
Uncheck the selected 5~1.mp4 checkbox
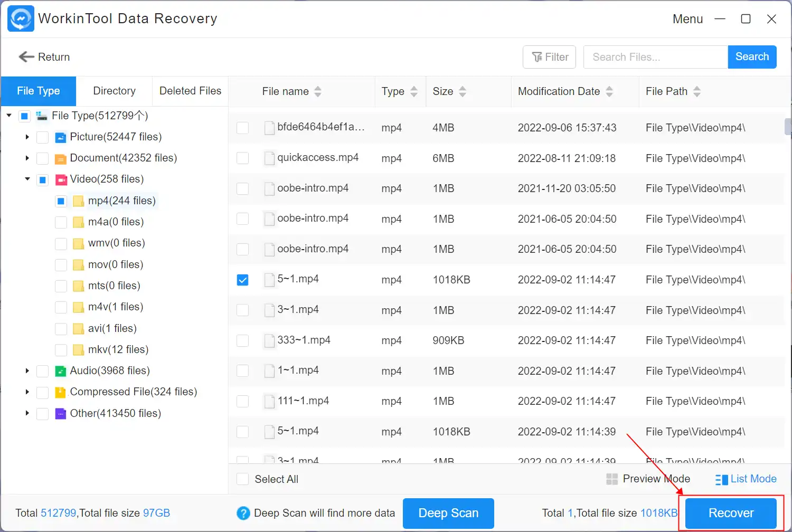[x=243, y=280]
